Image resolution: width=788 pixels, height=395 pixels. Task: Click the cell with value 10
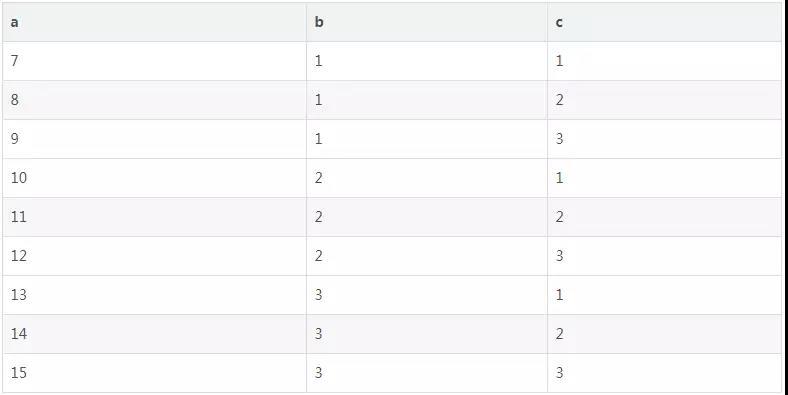(x=154, y=178)
